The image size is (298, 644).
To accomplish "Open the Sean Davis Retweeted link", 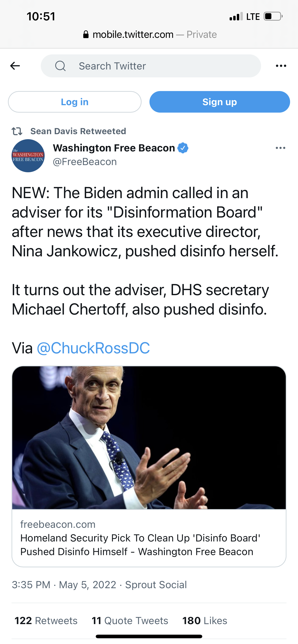I will [78, 131].
